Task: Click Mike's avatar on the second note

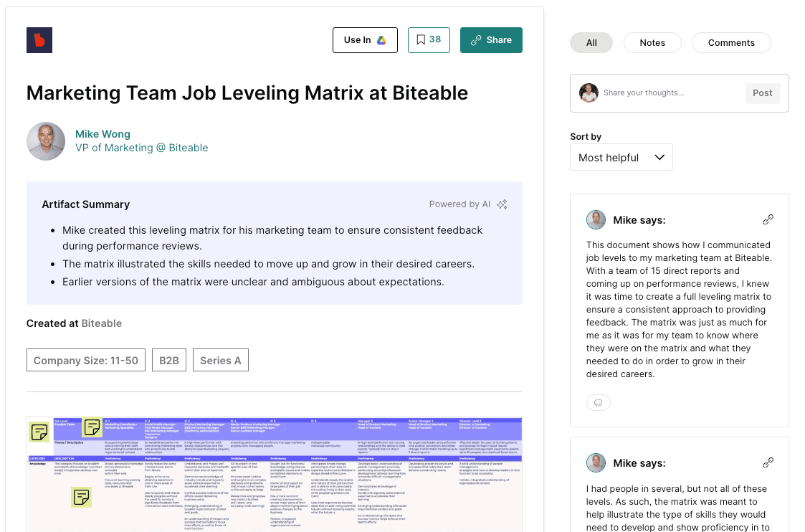Action: (x=596, y=462)
